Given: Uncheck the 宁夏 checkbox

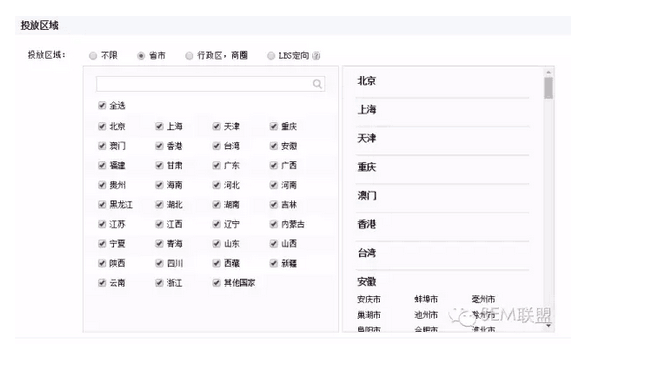Looking at the screenshot, I should coord(102,243).
